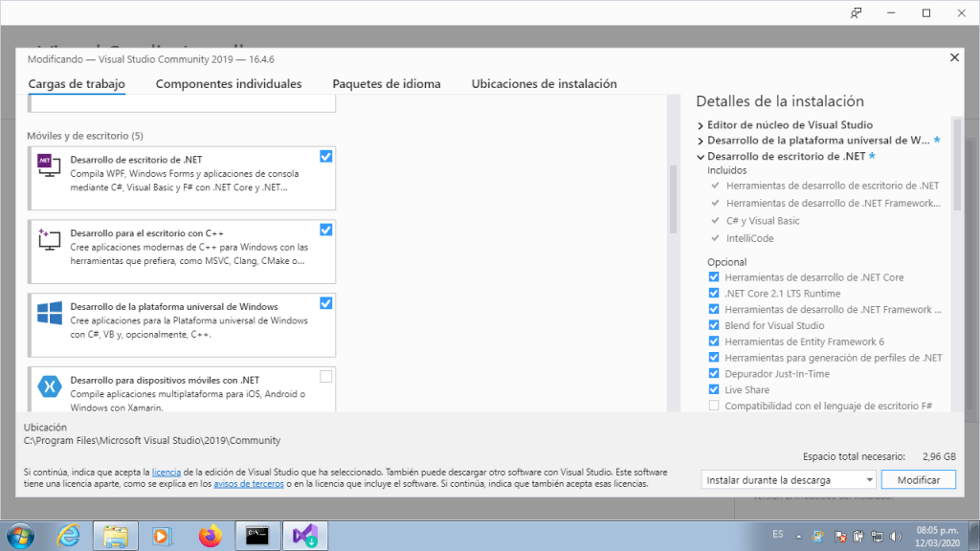Open the Instalar durante la descarga dropdown

point(789,479)
